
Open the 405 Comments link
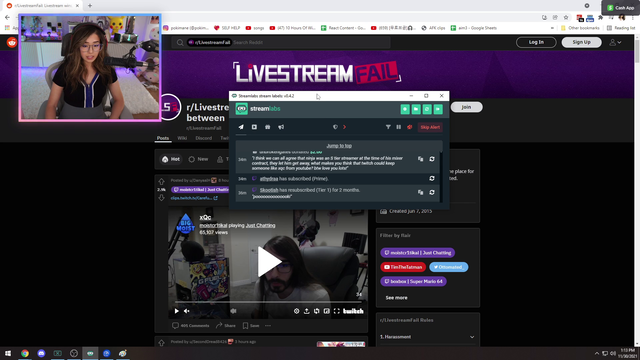coord(191,326)
